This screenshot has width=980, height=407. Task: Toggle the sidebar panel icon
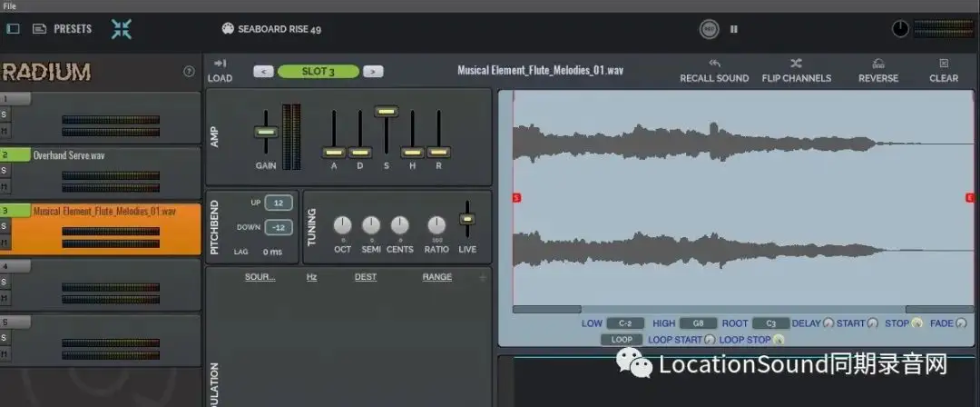point(13,29)
